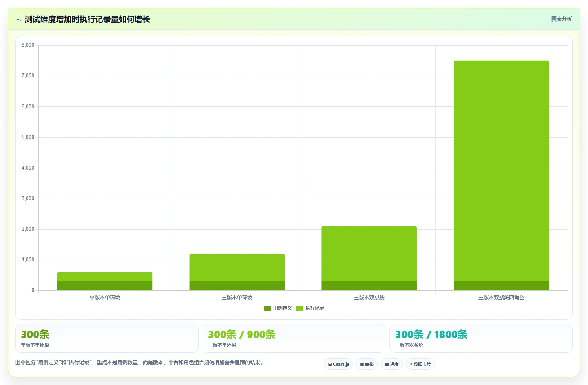Click the small blue icon beside the chart title
Screen dimensions: 588x385
pyautogui.click(x=18, y=20)
